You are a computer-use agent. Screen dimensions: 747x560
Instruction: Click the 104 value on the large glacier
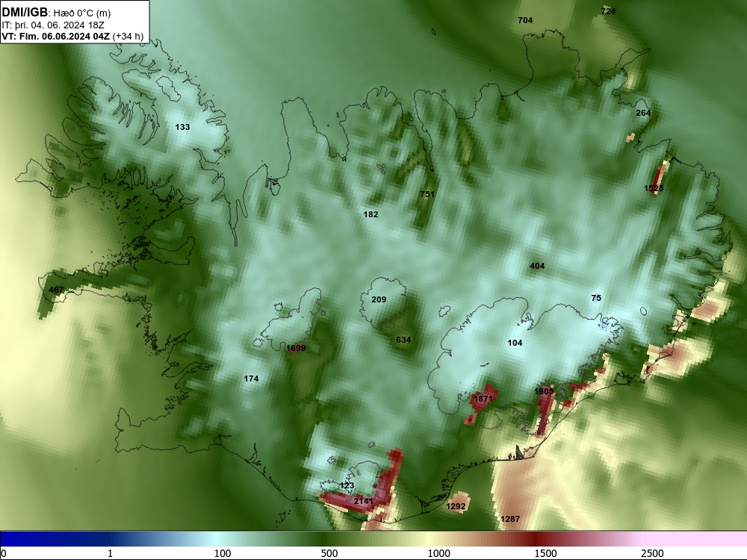tap(515, 343)
